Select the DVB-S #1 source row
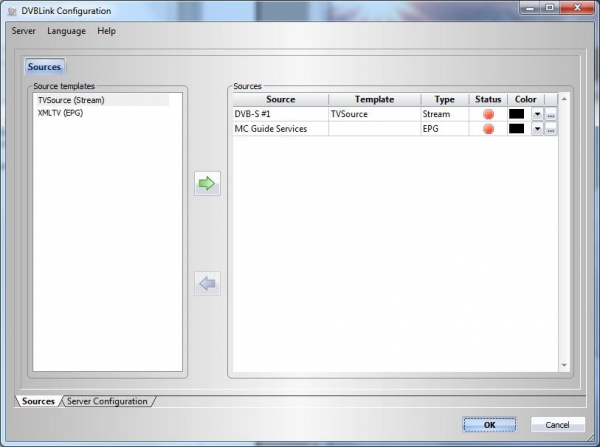600x447 pixels. [x=395, y=114]
